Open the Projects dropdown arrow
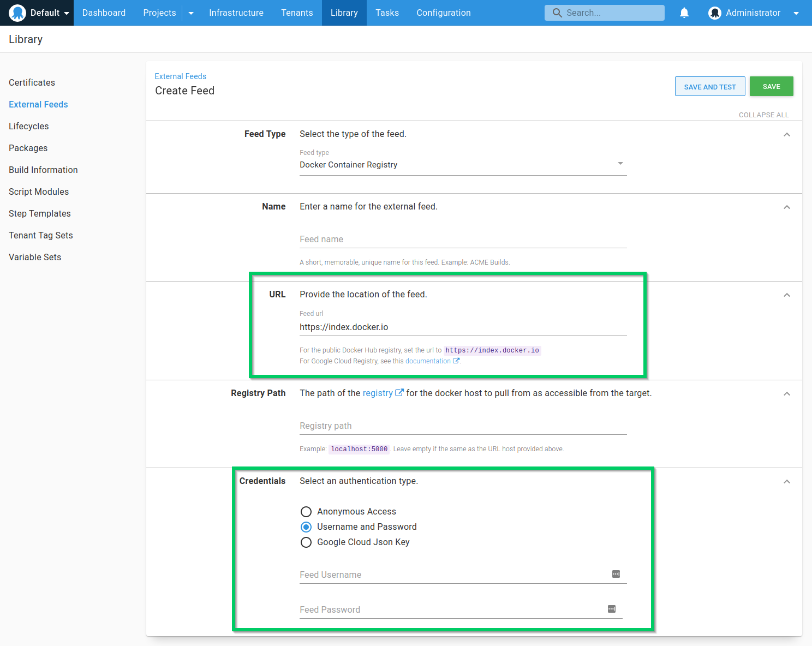 pyautogui.click(x=190, y=13)
